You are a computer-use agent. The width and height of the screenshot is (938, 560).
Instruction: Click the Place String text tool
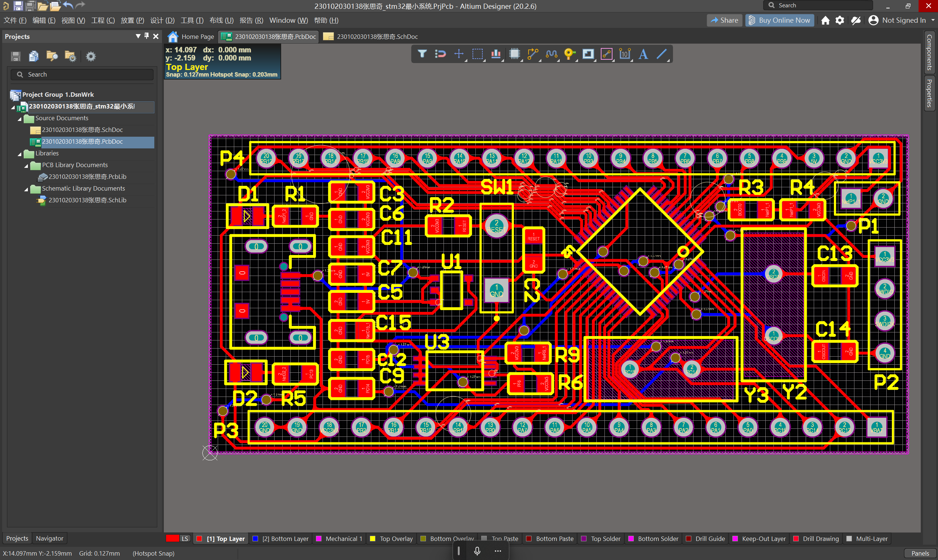click(643, 54)
